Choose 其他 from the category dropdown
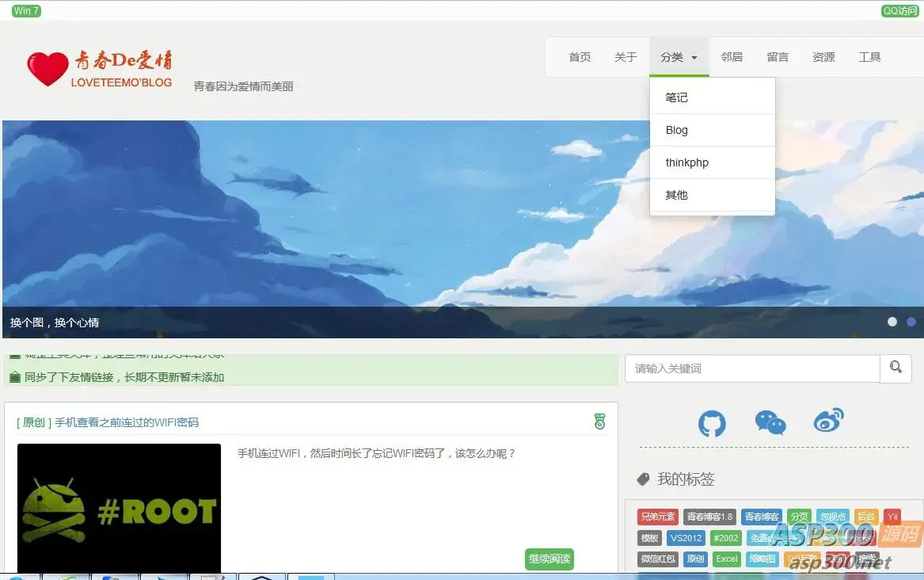This screenshot has height=580, width=924. (713, 195)
